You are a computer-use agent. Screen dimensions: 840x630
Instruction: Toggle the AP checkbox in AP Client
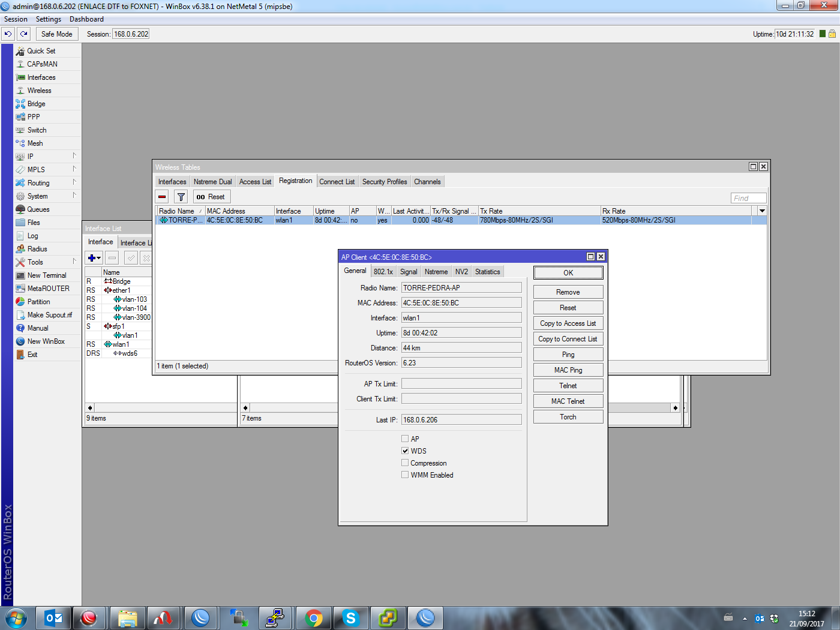405,439
